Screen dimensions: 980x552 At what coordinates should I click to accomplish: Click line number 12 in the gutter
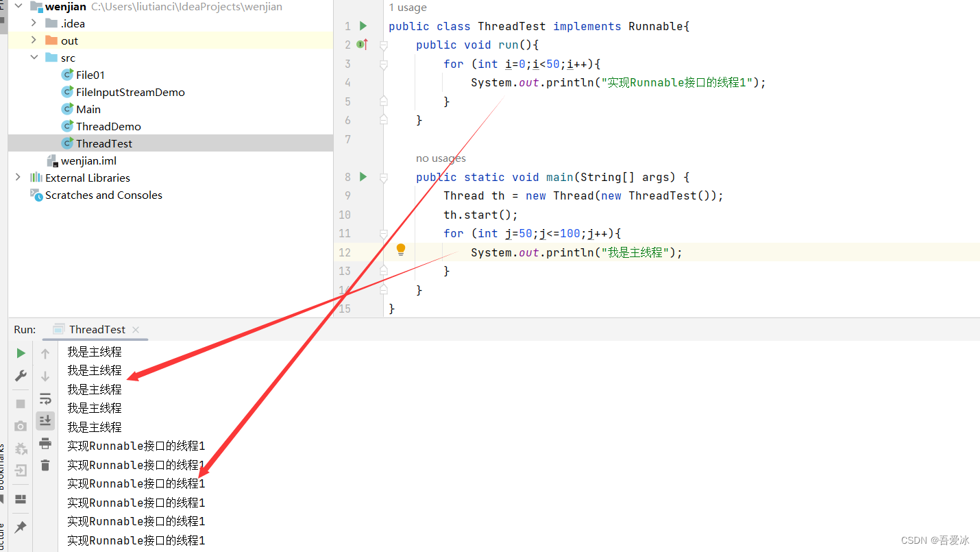(344, 252)
